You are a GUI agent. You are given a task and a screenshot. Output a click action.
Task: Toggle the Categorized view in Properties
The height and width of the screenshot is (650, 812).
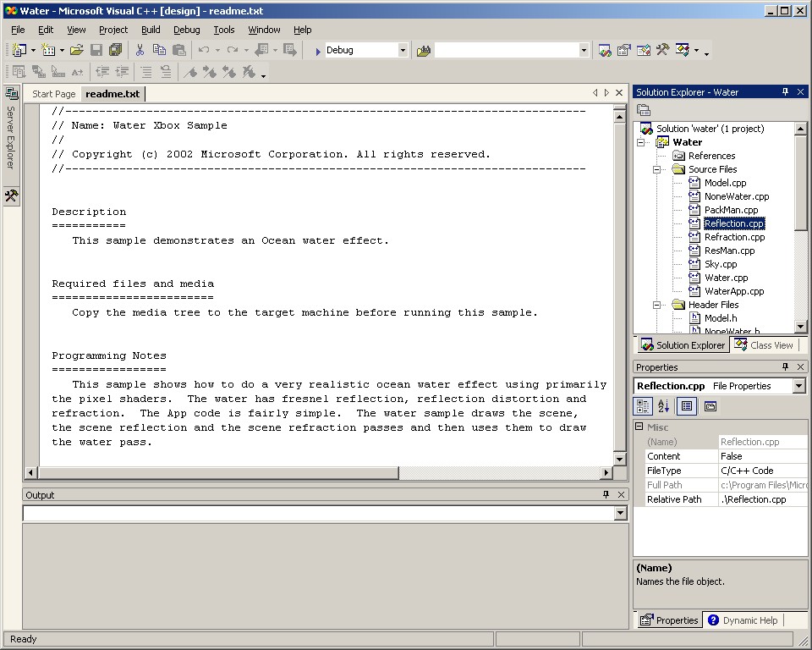(644, 406)
